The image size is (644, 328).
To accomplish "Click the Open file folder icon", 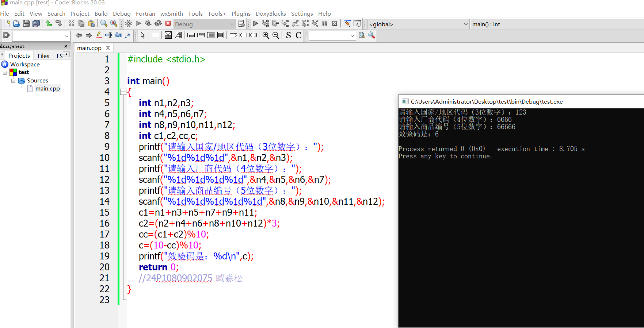I will (16, 24).
